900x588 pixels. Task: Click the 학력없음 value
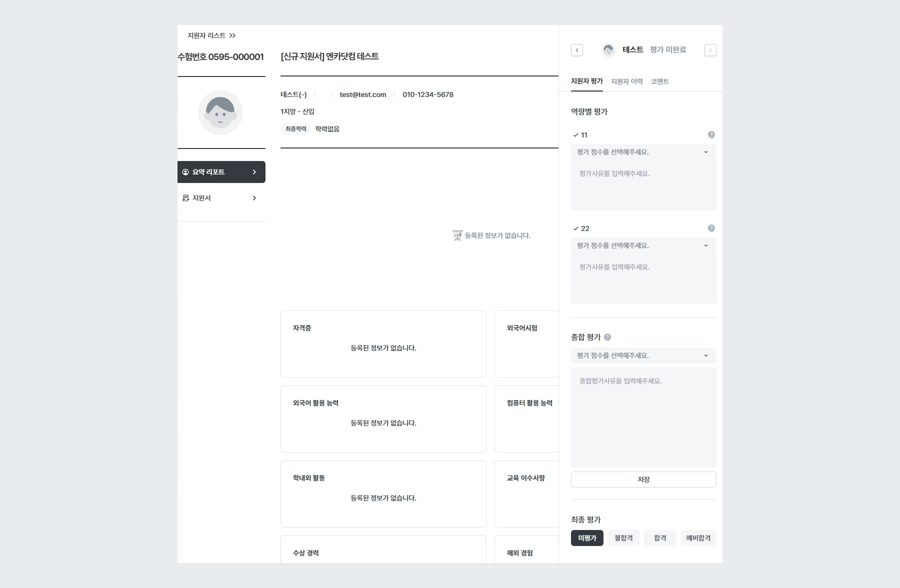pos(327,129)
